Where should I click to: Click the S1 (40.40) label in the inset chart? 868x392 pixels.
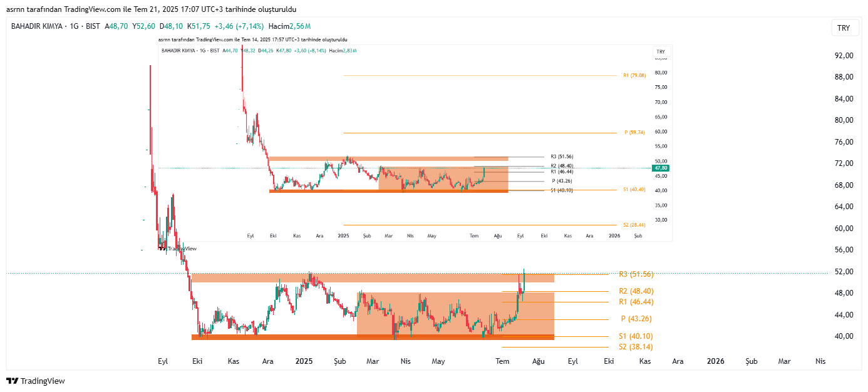(x=634, y=189)
